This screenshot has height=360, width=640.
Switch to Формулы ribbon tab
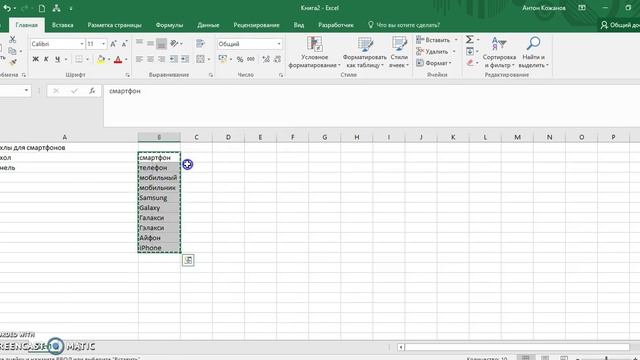[x=169, y=25]
